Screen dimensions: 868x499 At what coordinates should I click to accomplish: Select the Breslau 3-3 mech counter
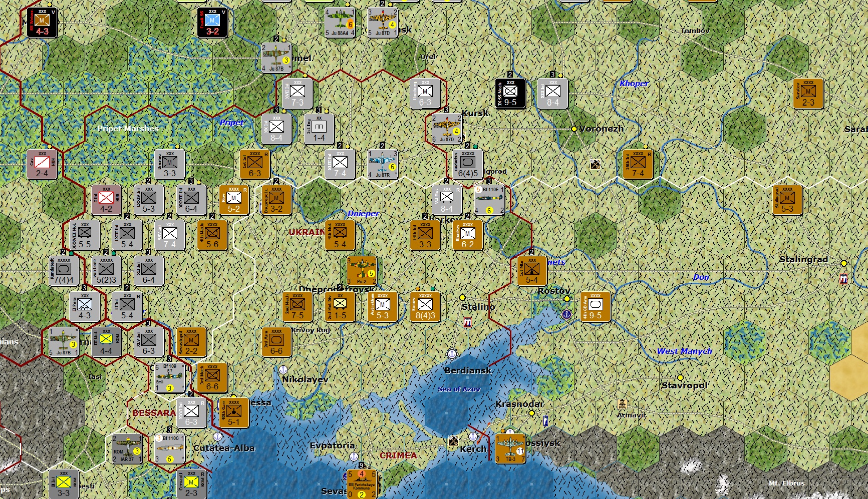pos(170,164)
